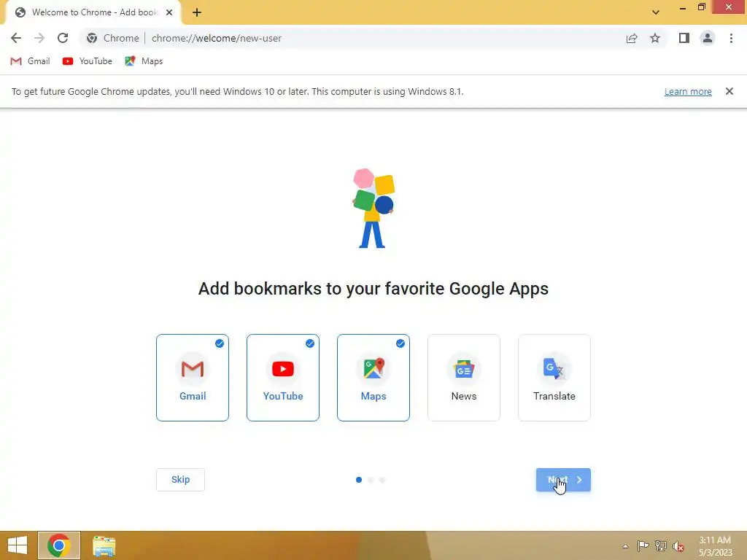Open a new tab with the plus button
747x560 pixels.
pyautogui.click(x=197, y=12)
